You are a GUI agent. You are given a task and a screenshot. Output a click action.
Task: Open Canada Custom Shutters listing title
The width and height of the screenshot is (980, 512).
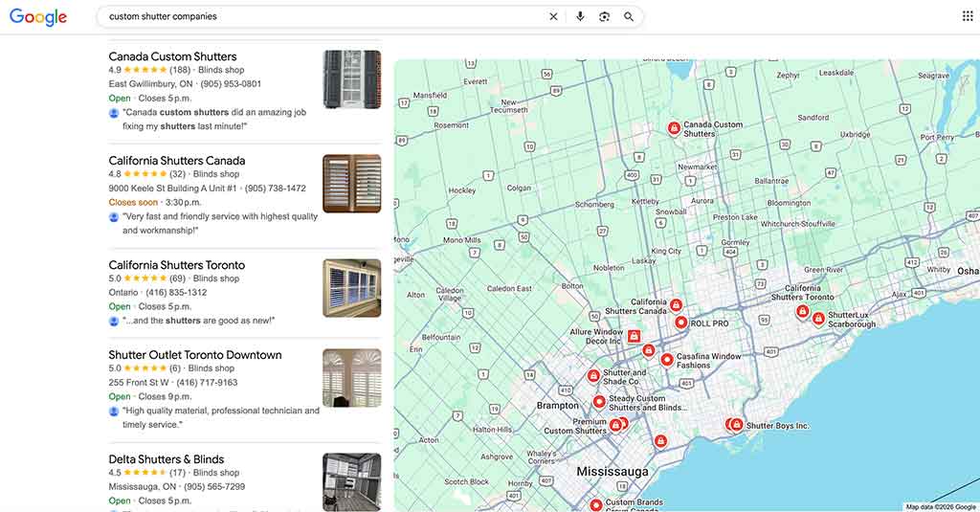pos(172,56)
